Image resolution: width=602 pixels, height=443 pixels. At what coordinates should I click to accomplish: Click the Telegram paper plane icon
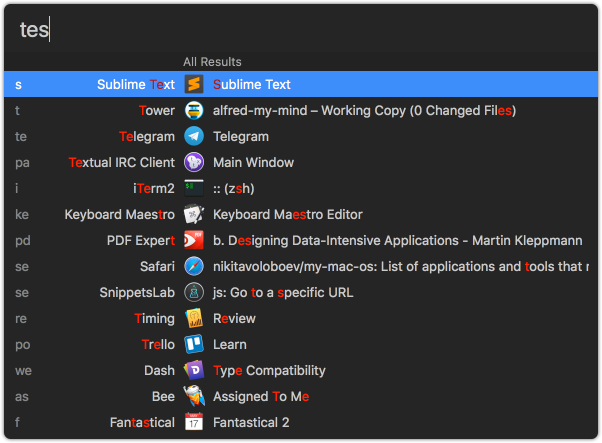click(x=194, y=136)
